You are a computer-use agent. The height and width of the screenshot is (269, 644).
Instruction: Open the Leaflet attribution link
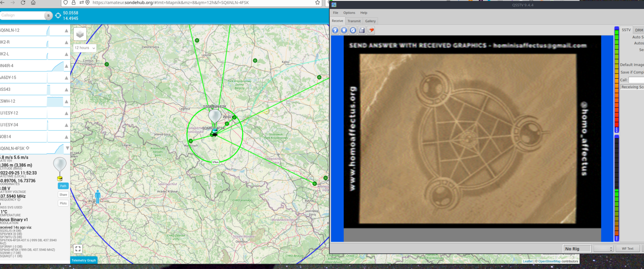[x=528, y=261]
